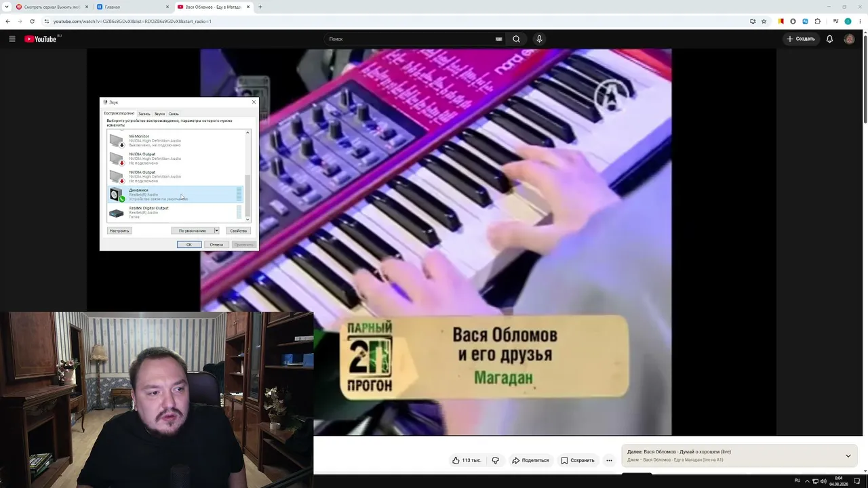Image resolution: width=868 pixels, height=488 pixels.
Task: Confirm the Sound dialog with OK
Action: click(x=189, y=245)
